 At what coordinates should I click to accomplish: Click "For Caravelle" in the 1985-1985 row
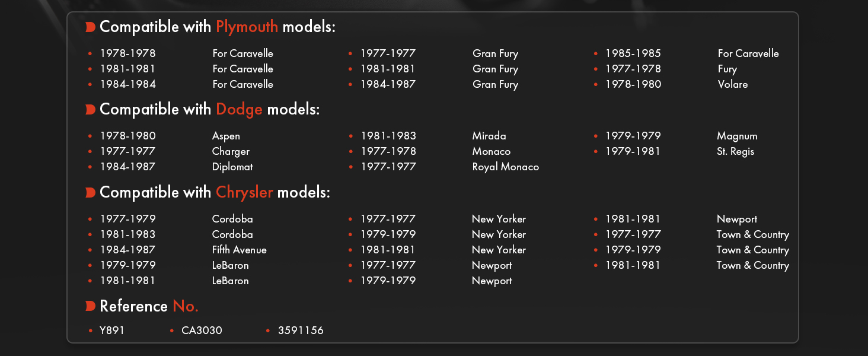click(x=748, y=53)
